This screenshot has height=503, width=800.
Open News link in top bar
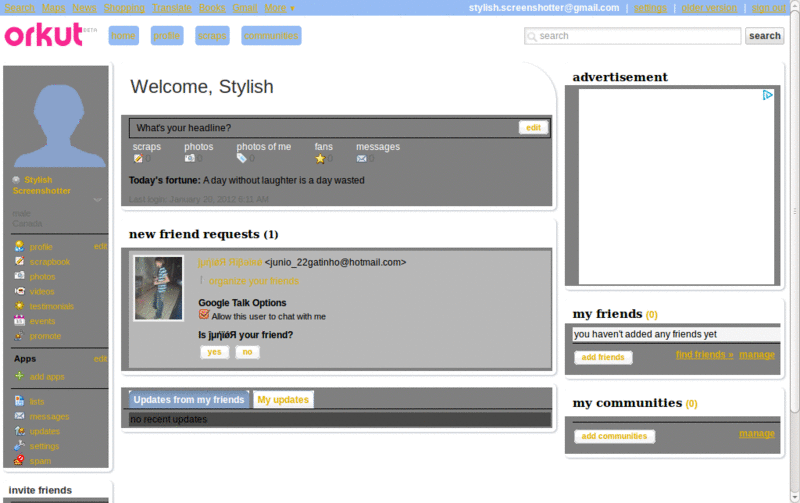pos(84,8)
